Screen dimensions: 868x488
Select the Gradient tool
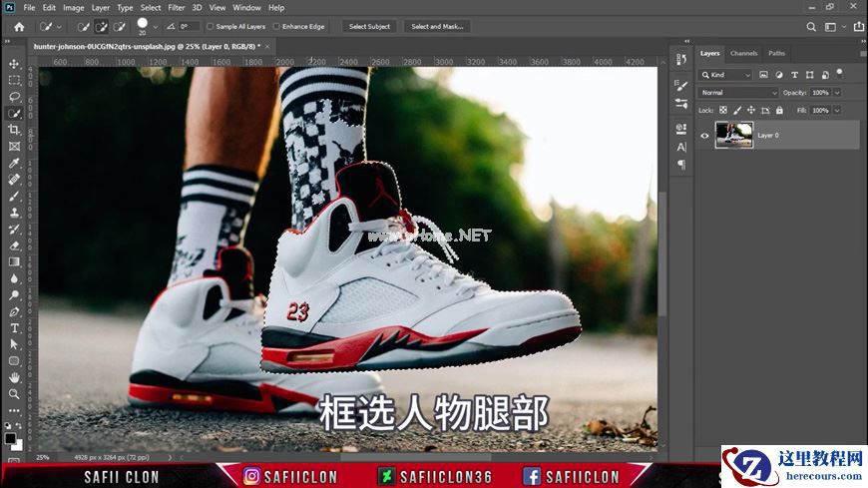tap(14, 262)
